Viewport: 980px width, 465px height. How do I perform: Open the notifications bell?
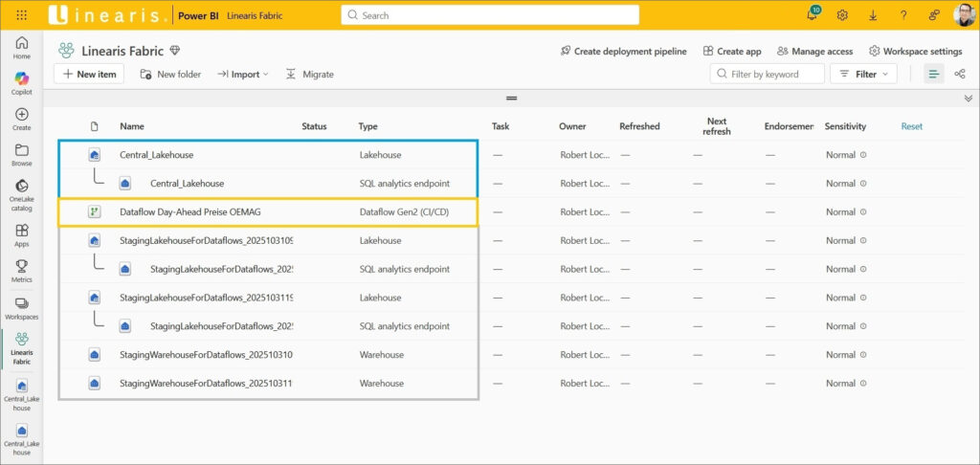tap(812, 15)
